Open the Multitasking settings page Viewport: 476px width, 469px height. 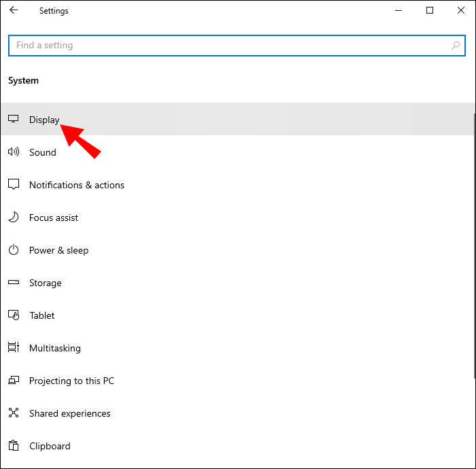coord(54,348)
